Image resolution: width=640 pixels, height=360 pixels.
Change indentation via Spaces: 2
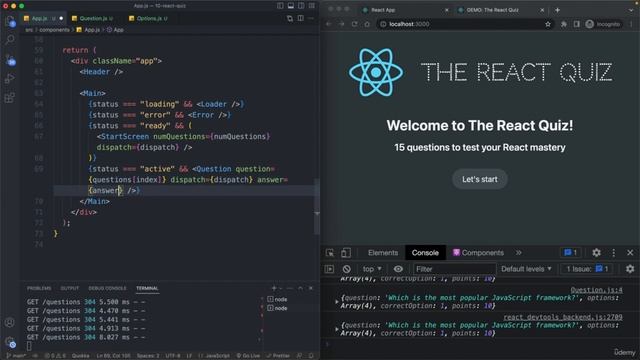click(x=148, y=356)
